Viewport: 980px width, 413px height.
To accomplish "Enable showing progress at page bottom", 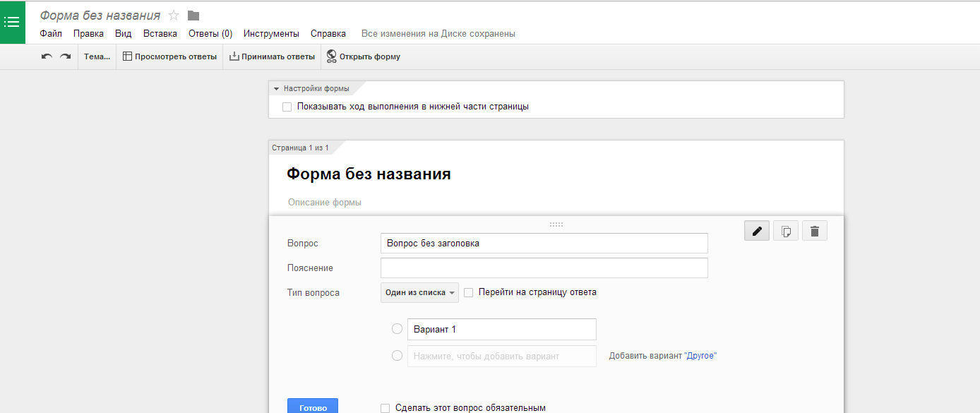I will pyautogui.click(x=287, y=107).
